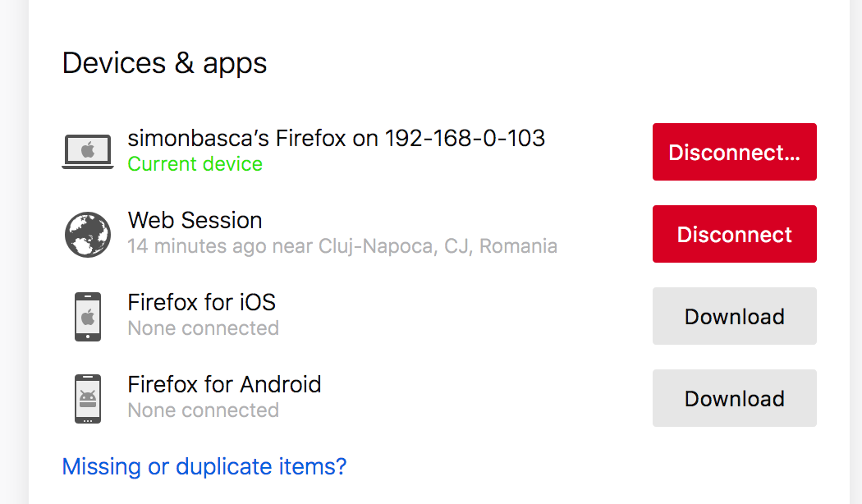This screenshot has height=504, width=862.
Task: Click the Apple logo on the laptop screen
Action: 88,149
